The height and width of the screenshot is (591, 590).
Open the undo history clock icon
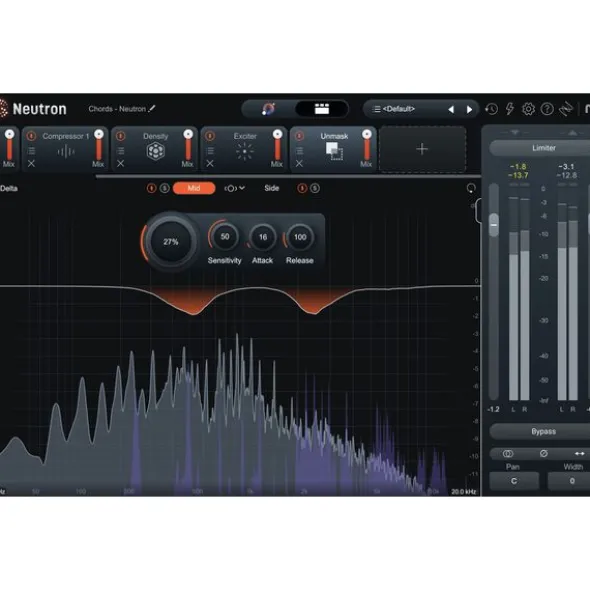[x=491, y=109]
